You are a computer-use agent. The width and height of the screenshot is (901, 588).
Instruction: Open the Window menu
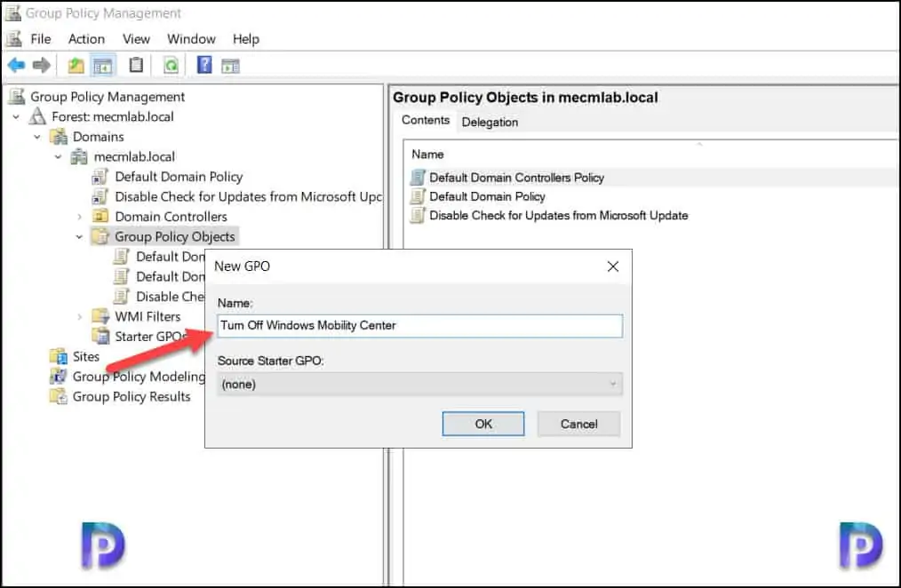coord(191,39)
